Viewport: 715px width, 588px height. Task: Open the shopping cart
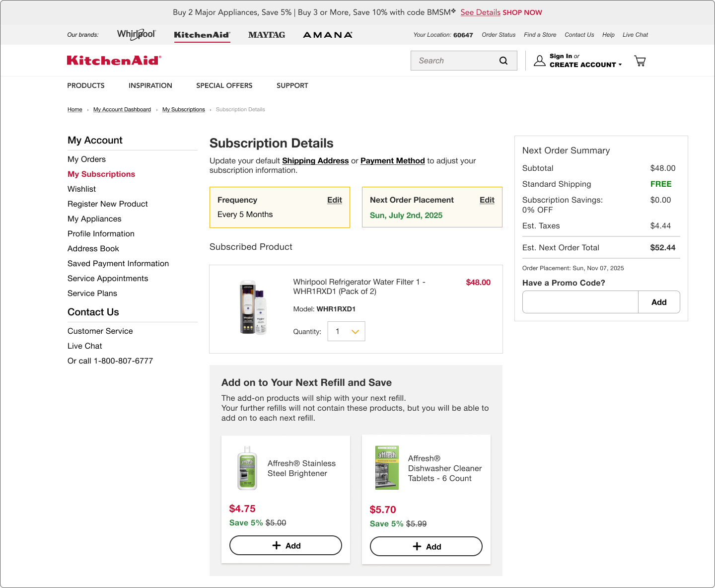point(640,61)
